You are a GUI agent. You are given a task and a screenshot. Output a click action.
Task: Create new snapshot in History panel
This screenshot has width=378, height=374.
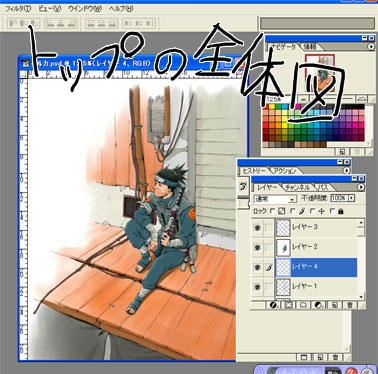[x=320, y=357]
